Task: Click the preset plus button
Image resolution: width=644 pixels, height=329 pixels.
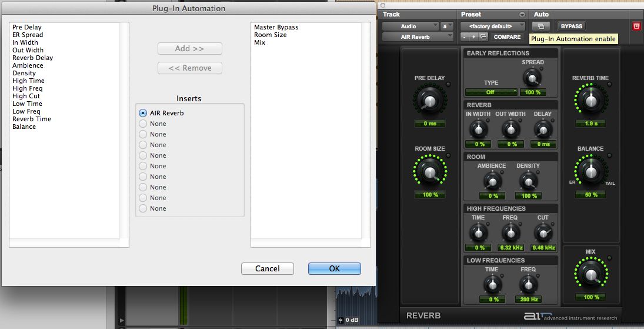Action: tap(473, 37)
